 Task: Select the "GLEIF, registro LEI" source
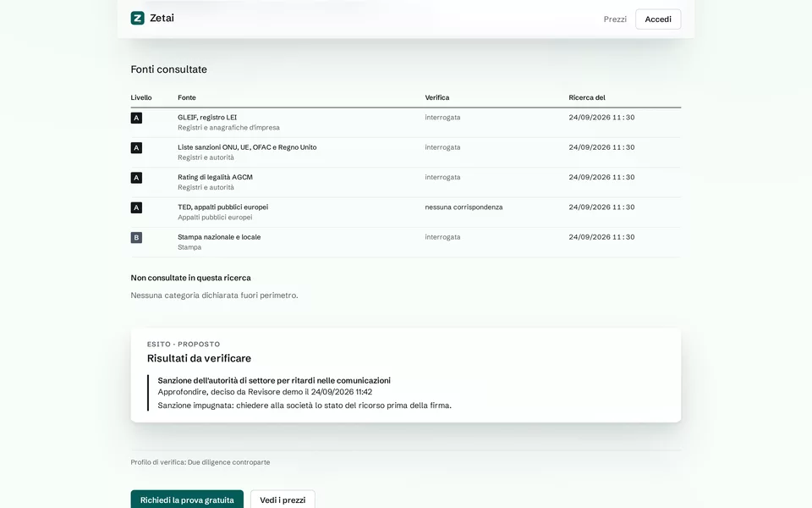pos(207,117)
